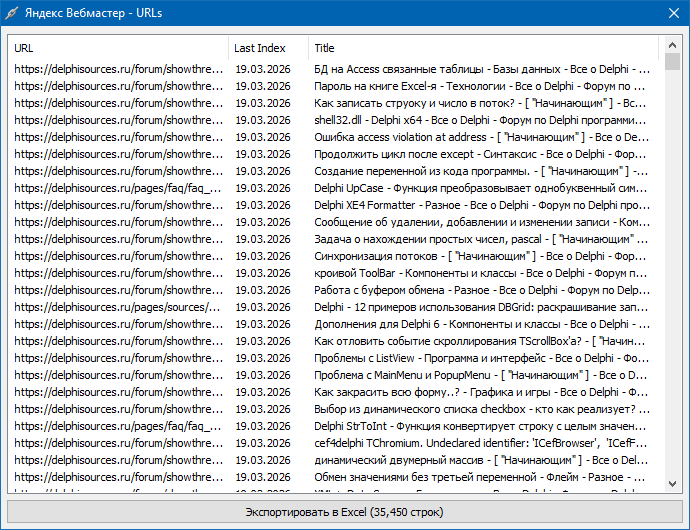Click the scrollbar up arrow
Viewport: 690px width, 530px height.
672,45
